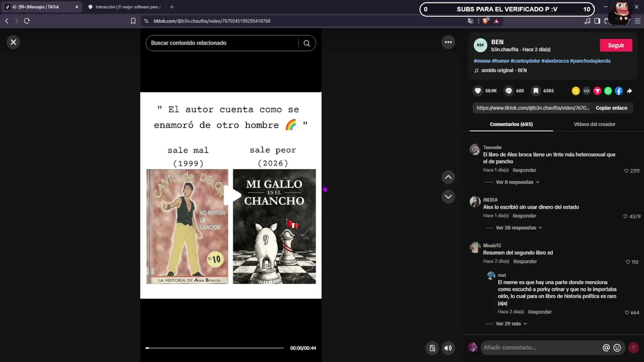Expand Ver 8 respuestas under Tavoedw's comment
This screenshot has width=644, height=362.
(x=517, y=182)
